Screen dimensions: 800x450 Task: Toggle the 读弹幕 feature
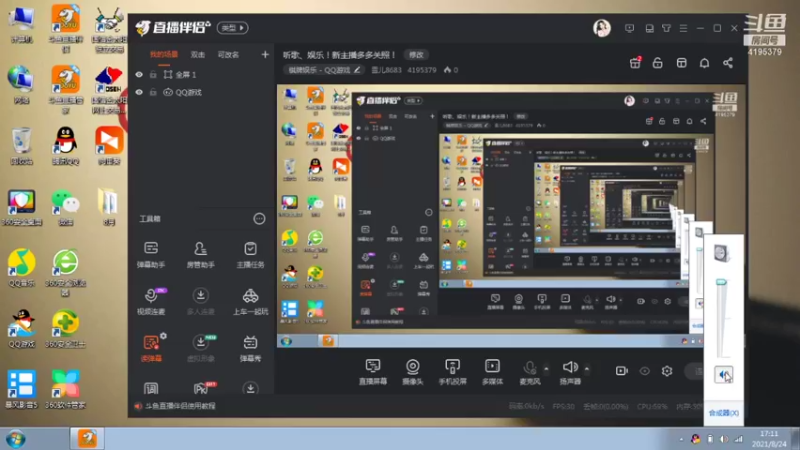pyautogui.click(x=151, y=348)
